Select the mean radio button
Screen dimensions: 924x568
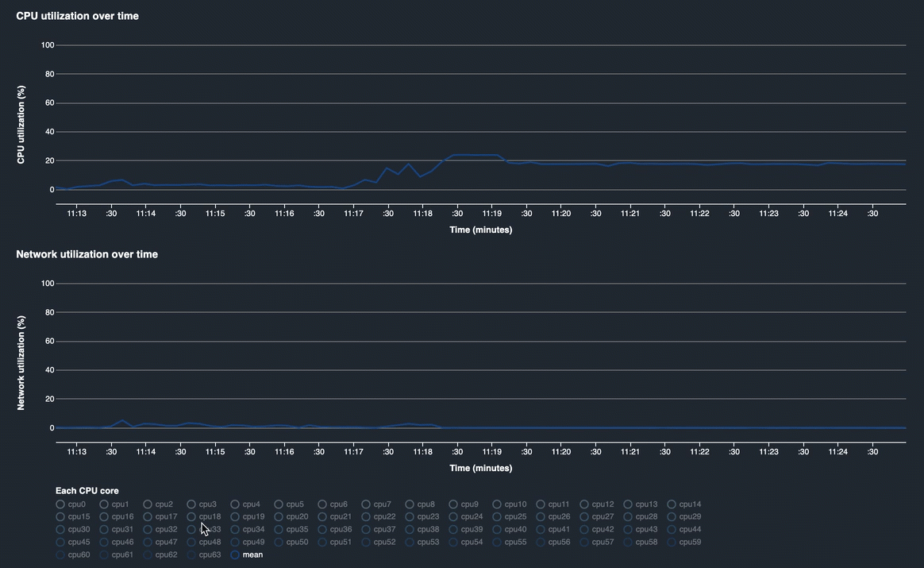(x=235, y=555)
